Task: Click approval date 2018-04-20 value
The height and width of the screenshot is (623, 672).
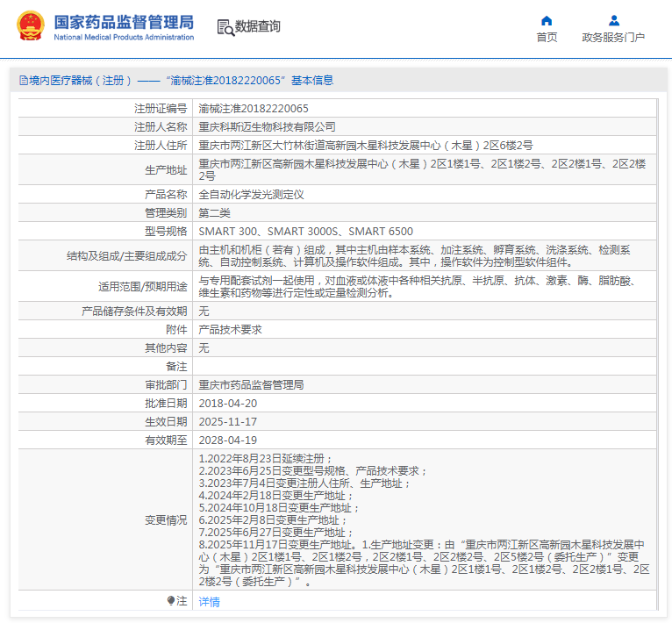Action: pos(228,403)
